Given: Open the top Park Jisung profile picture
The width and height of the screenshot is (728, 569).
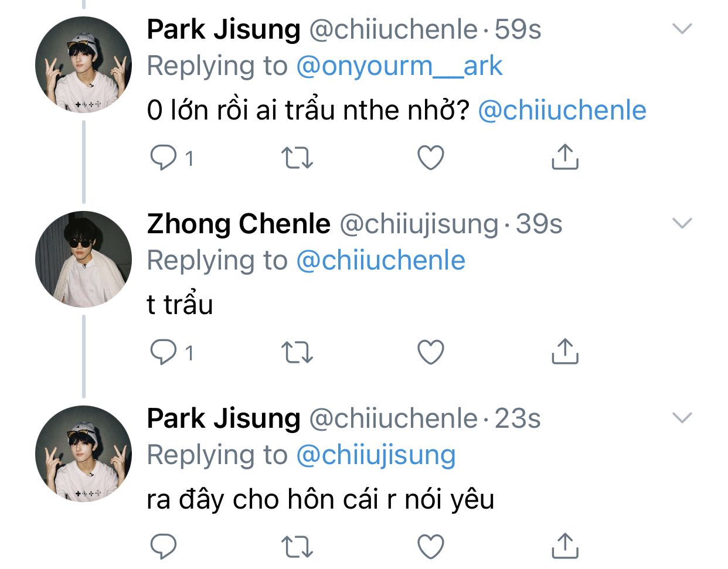Looking at the screenshot, I should pyautogui.click(x=83, y=64).
